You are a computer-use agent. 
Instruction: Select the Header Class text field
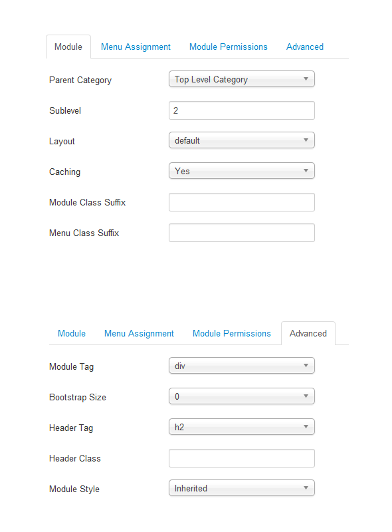click(241, 458)
